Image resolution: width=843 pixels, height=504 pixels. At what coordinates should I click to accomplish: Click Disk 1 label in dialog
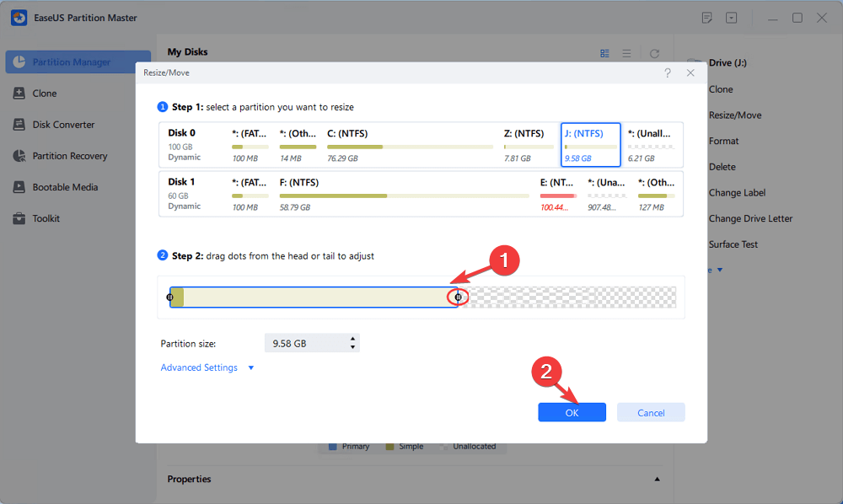click(x=181, y=181)
